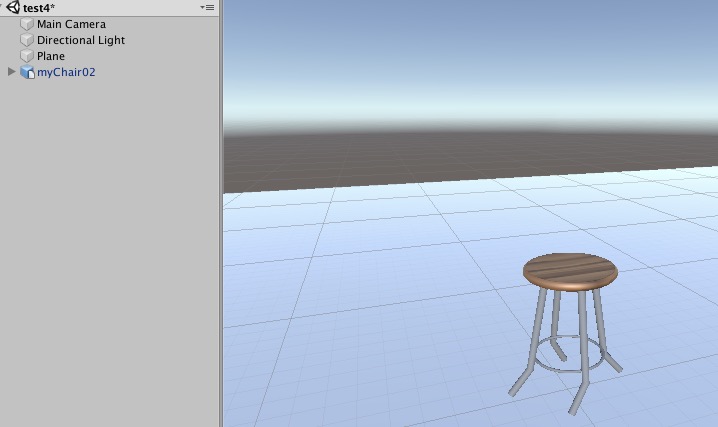Select Directional Light in the hierarchy
The image size is (718, 427).
pos(81,40)
